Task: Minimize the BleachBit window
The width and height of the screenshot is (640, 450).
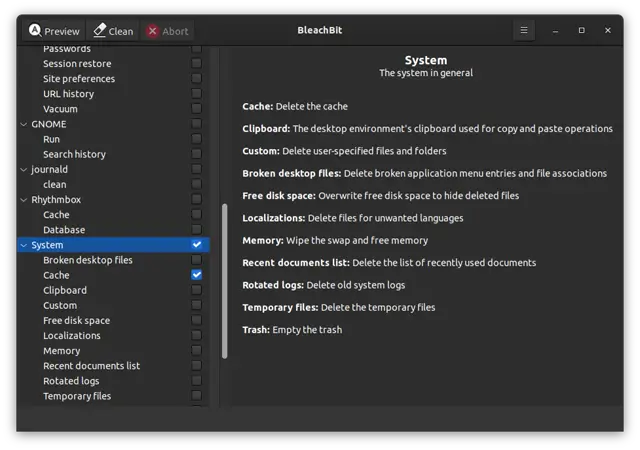Action: click(555, 31)
